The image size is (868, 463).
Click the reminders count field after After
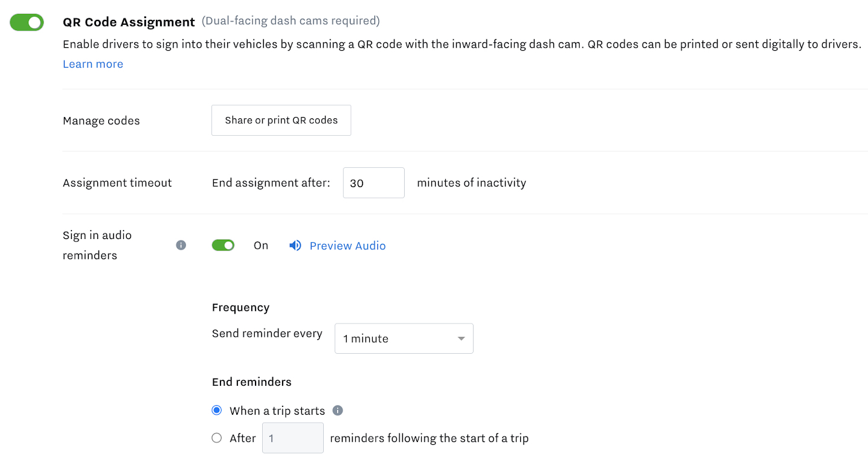point(293,438)
